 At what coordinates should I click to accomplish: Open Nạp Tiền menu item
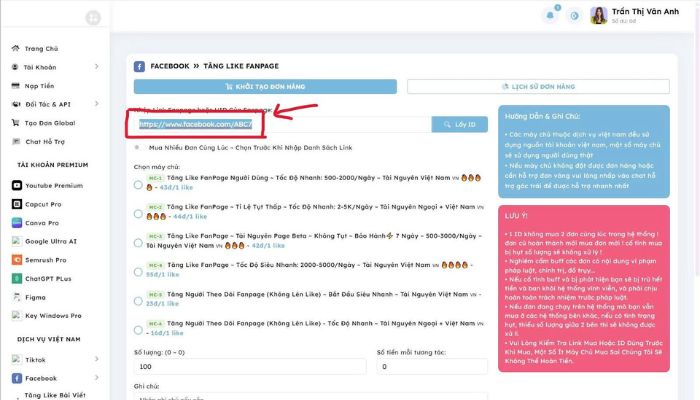point(39,86)
